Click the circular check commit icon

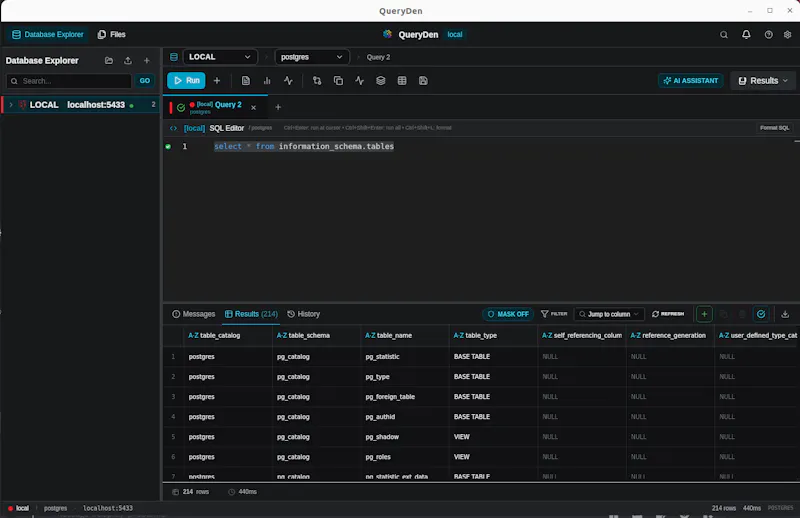(761, 314)
